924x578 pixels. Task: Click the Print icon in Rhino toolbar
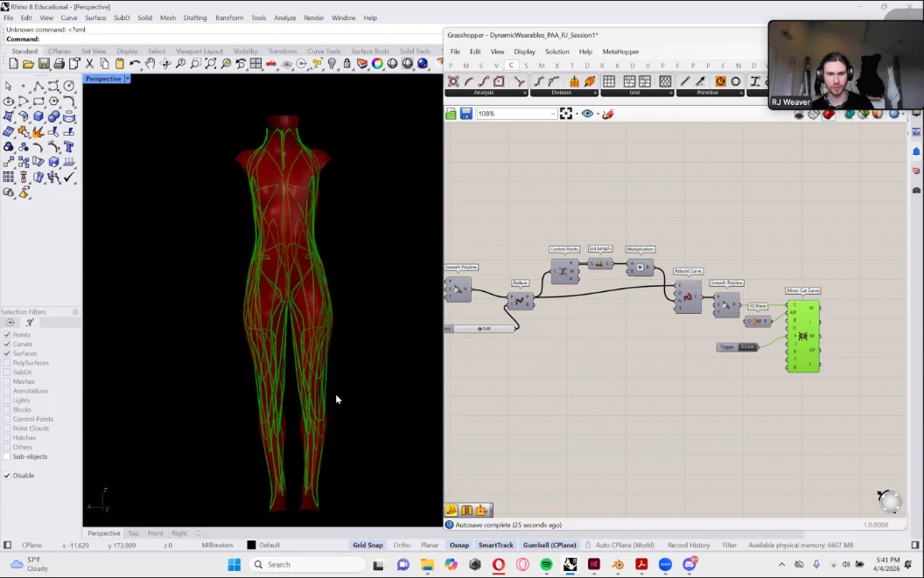pyautogui.click(x=59, y=64)
